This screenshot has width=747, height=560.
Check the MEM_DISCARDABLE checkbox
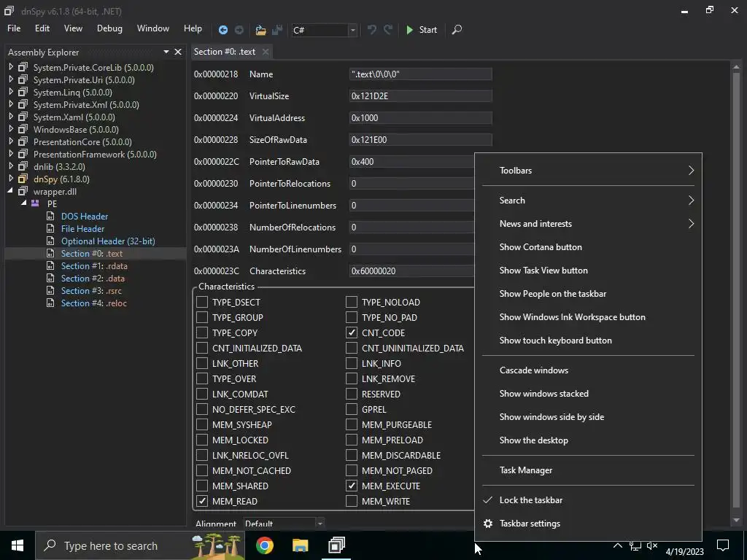[x=352, y=455]
